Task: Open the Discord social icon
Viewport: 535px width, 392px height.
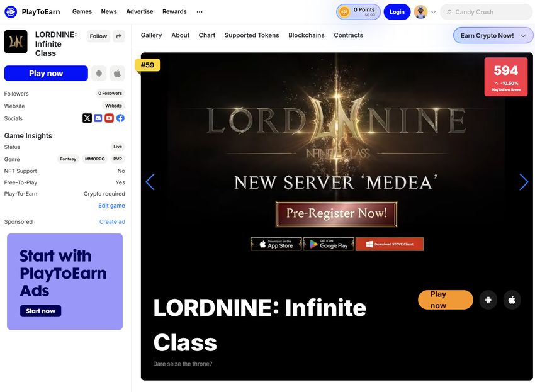Action: (x=98, y=118)
